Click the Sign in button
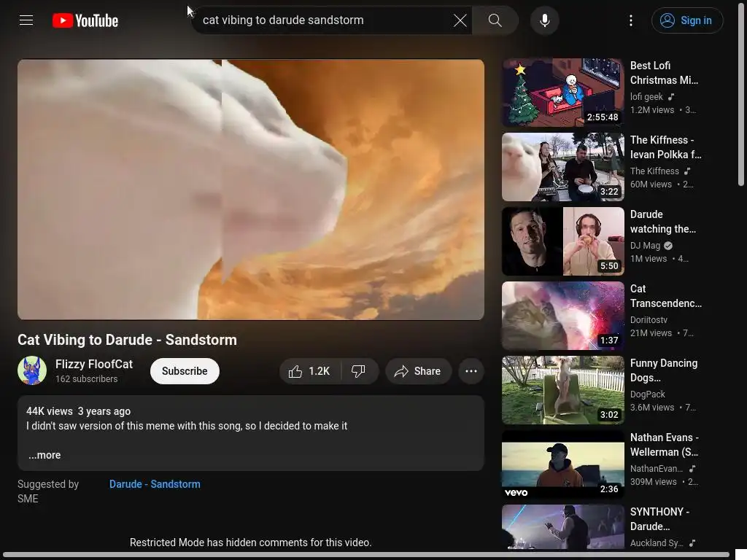Image resolution: width=747 pixels, height=560 pixels. click(687, 20)
